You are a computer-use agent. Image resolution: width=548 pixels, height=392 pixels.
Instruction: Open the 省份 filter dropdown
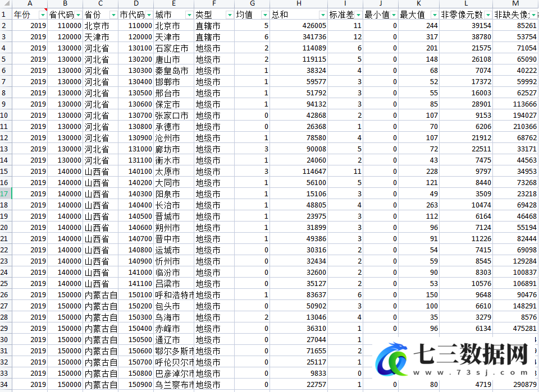click(113, 15)
